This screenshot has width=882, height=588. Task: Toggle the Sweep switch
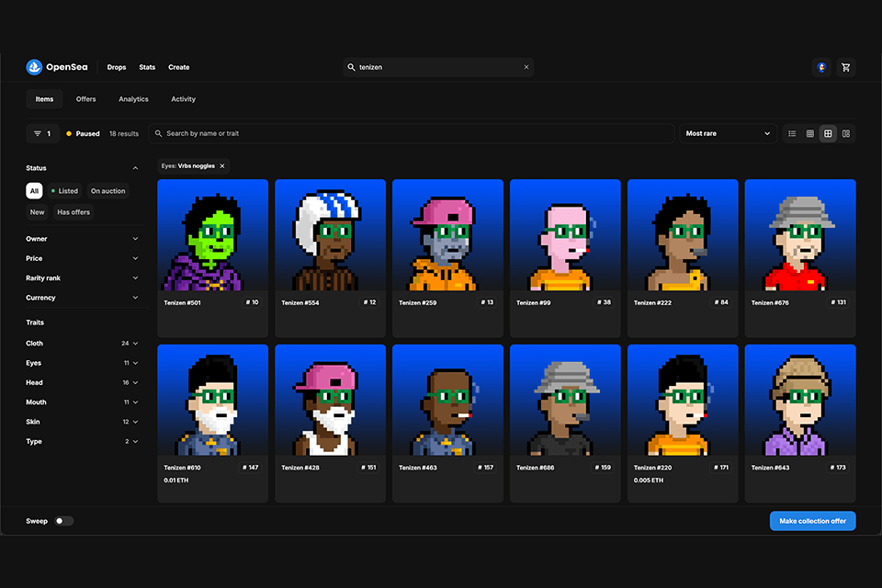click(x=63, y=521)
